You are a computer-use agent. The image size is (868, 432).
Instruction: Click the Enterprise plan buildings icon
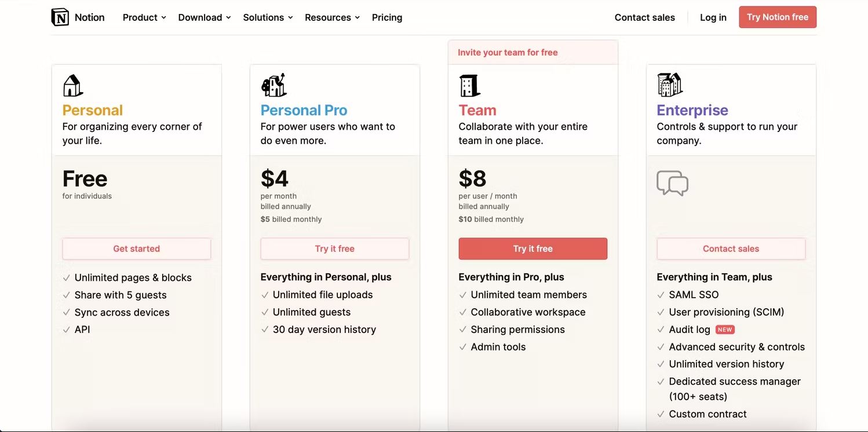[x=670, y=85]
